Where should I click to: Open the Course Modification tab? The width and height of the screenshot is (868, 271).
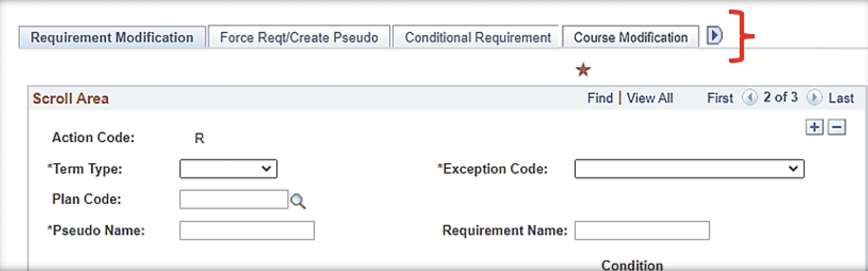(630, 37)
